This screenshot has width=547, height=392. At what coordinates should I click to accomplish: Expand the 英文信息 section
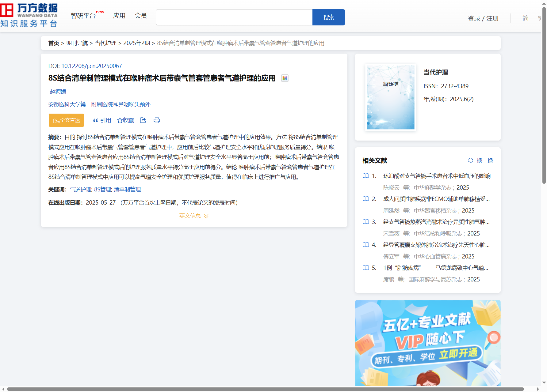coord(194,216)
